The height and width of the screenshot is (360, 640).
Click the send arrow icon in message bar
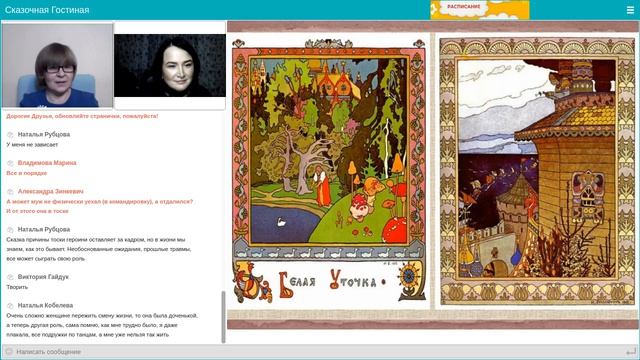(631, 351)
